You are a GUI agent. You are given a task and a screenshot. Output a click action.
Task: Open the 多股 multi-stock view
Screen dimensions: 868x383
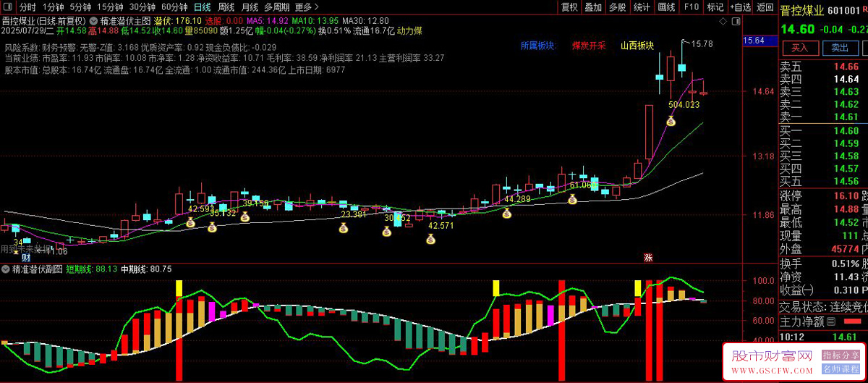(x=617, y=7)
